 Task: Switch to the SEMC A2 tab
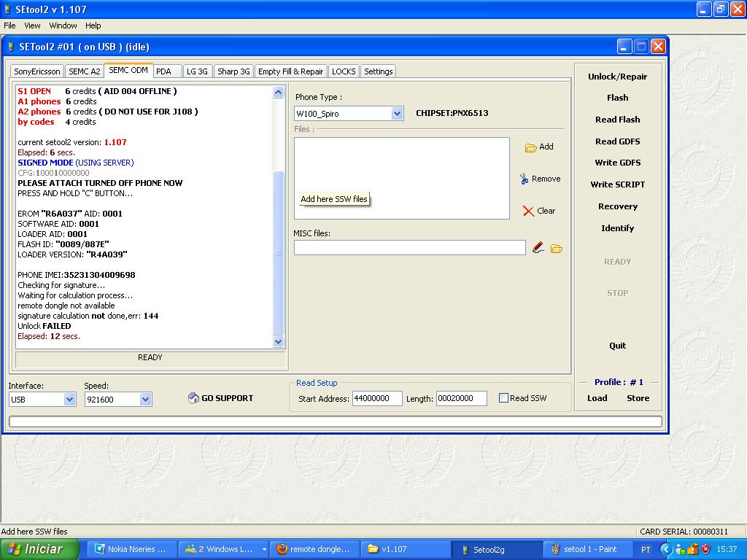pos(85,71)
